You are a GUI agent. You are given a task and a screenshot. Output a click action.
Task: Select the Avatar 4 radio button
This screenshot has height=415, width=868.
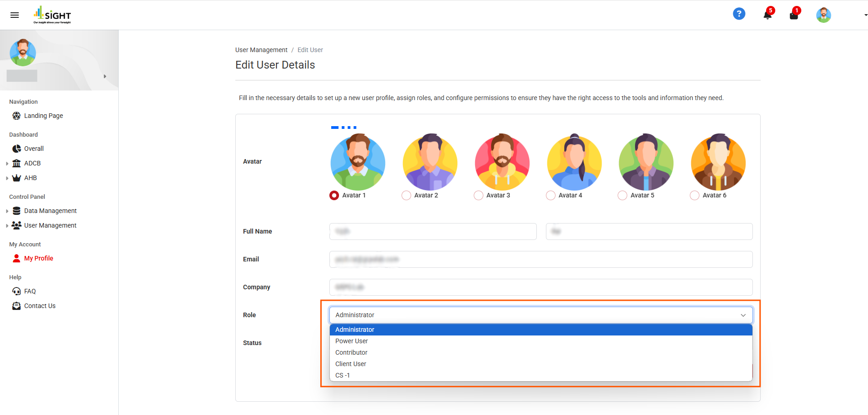point(550,196)
